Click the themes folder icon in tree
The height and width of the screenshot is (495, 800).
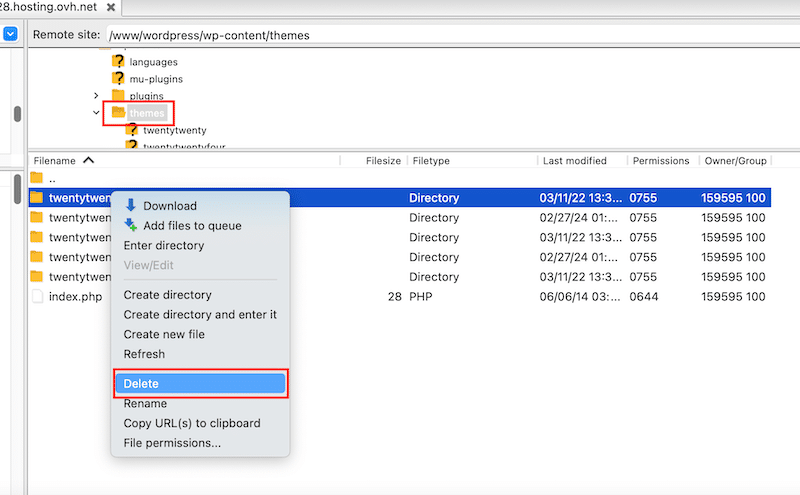118,113
